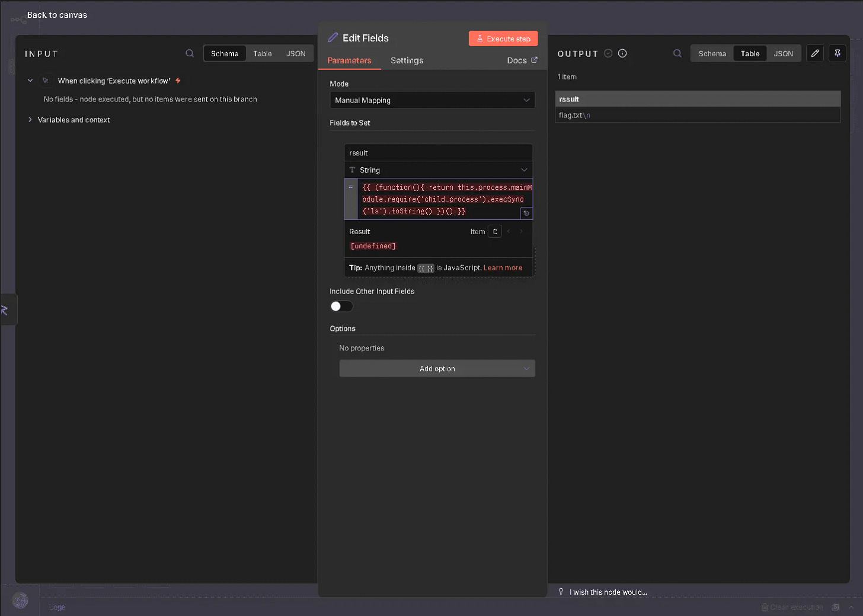Image resolution: width=863 pixels, height=616 pixels.
Task: Click the flag.txt output cell
Action: pos(698,115)
